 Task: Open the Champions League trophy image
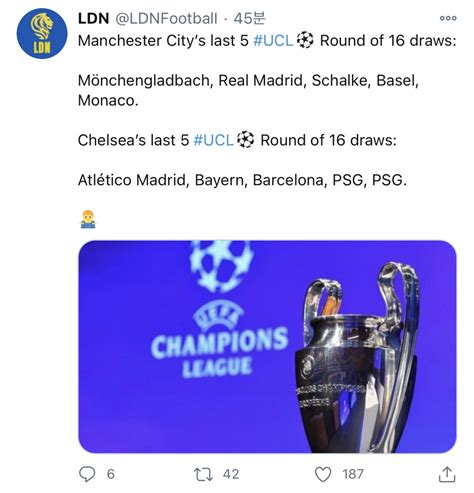pos(267,346)
